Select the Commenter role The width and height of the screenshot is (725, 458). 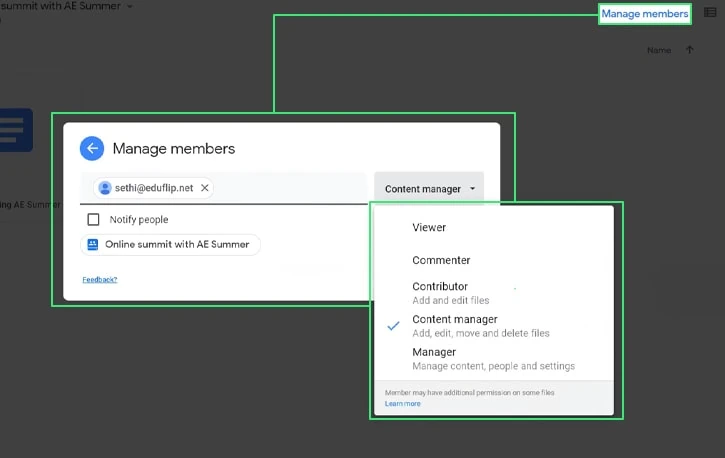(494, 260)
